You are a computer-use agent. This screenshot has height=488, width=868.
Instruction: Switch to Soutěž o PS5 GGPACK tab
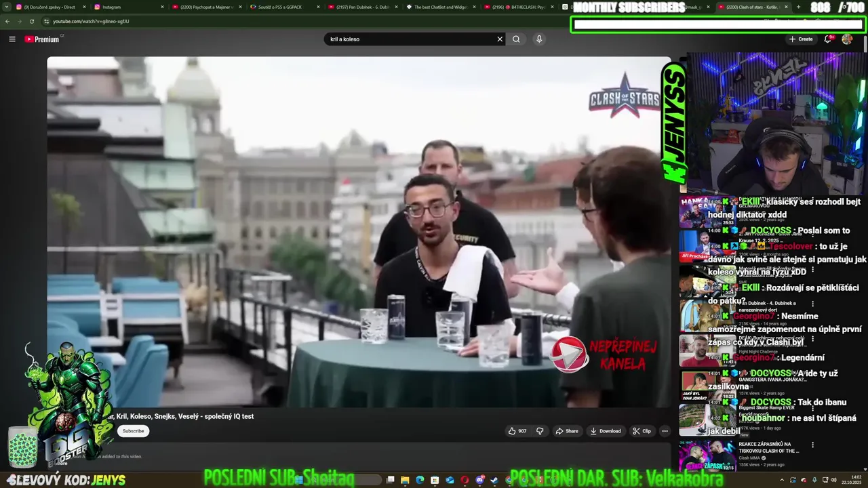tap(284, 7)
